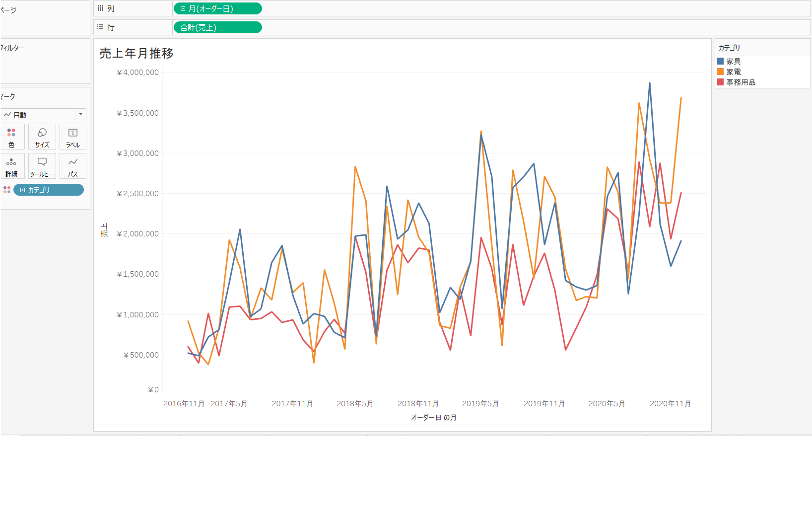Viewport: 812px width, 523px height.
Task: Click the 2017年5月 x-axis label
Action: [x=229, y=404]
